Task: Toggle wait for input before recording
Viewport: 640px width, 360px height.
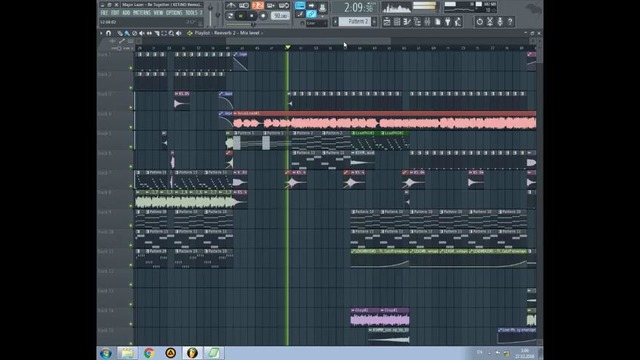Action: point(244,5)
